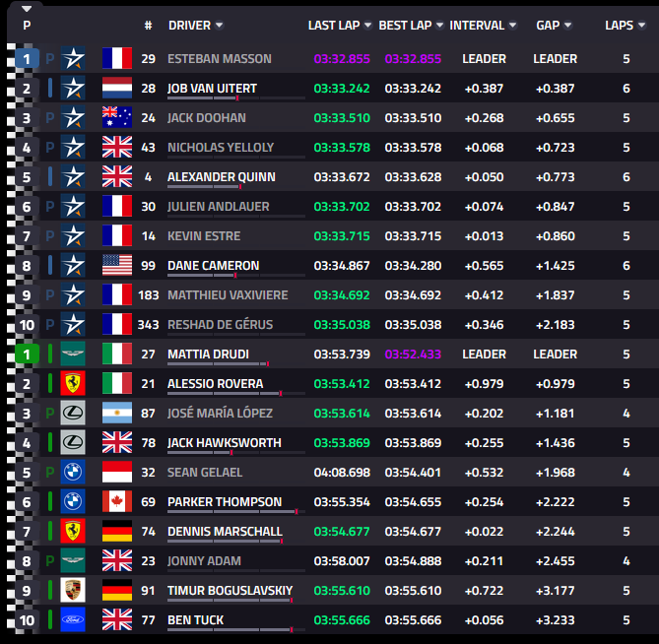
Task: Click the Argentine flag for José María López
Action: pos(117,413)
